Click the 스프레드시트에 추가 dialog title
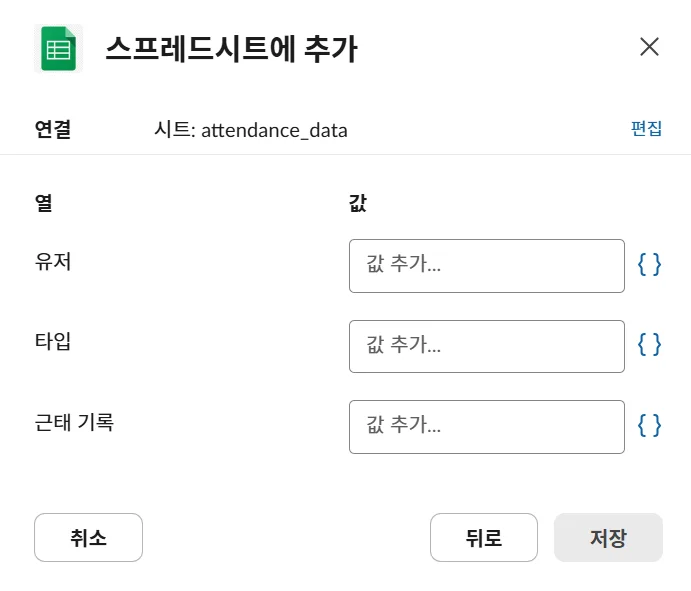This screenshot has height=591, width=691. 231,48
